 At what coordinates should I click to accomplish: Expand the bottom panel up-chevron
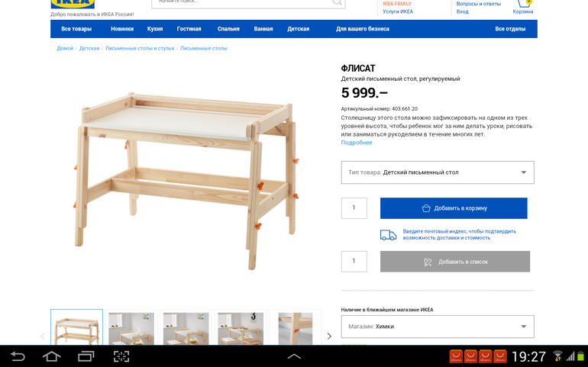click(x=294, y=356)
